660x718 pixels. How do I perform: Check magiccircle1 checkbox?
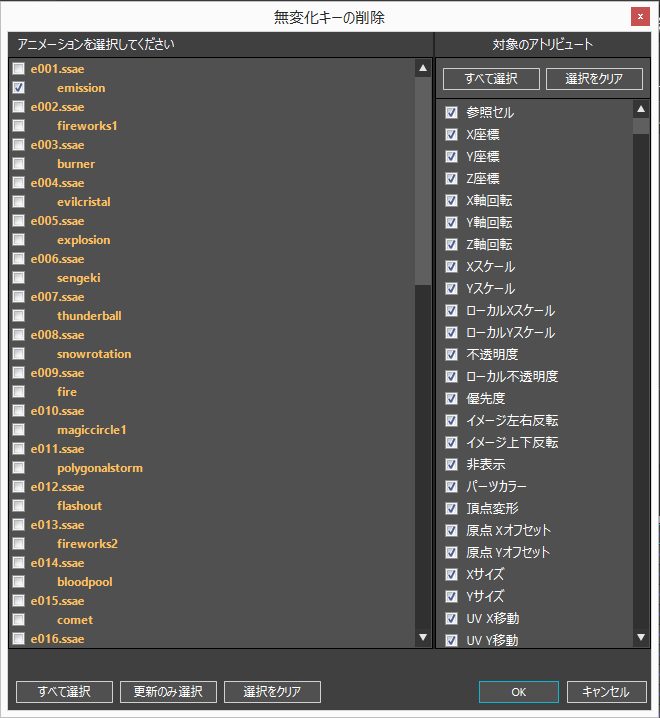click(18, 430)
